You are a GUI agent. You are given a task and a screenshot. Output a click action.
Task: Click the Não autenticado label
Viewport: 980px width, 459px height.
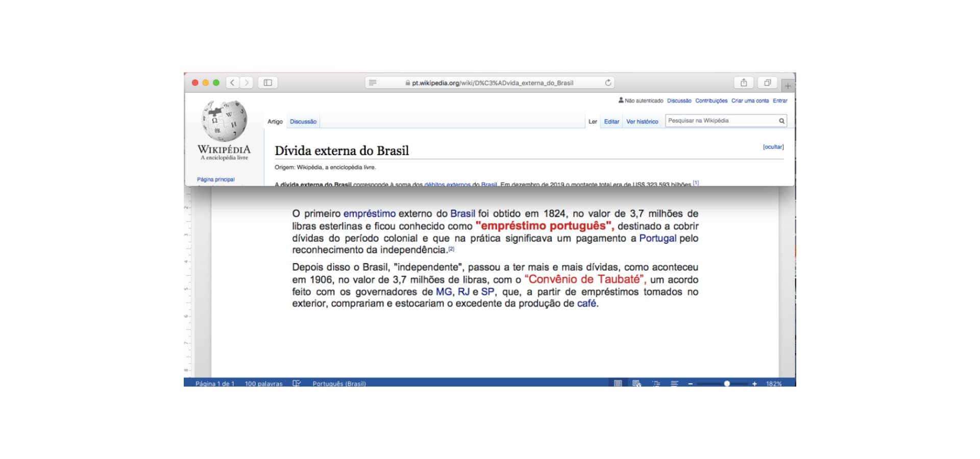pos(644,100)
